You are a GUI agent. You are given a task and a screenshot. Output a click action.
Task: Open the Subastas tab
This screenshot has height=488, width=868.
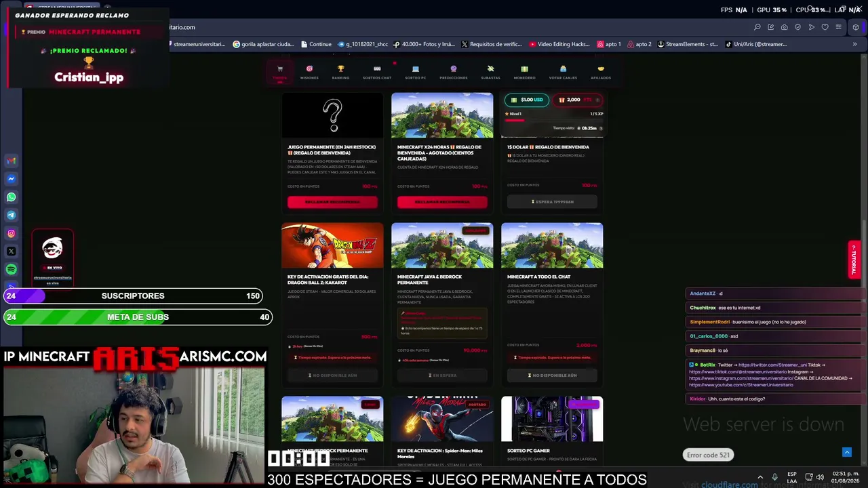(490, 72)
